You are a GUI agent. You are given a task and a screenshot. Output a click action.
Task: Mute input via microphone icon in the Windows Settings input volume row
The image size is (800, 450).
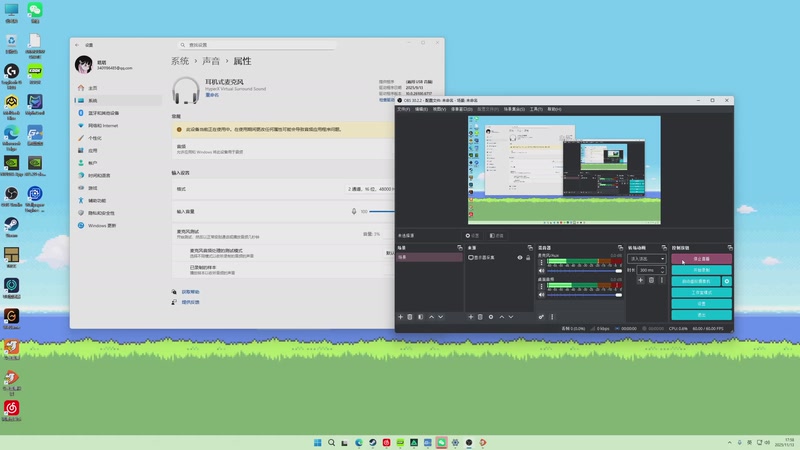[x=354, y=211]
